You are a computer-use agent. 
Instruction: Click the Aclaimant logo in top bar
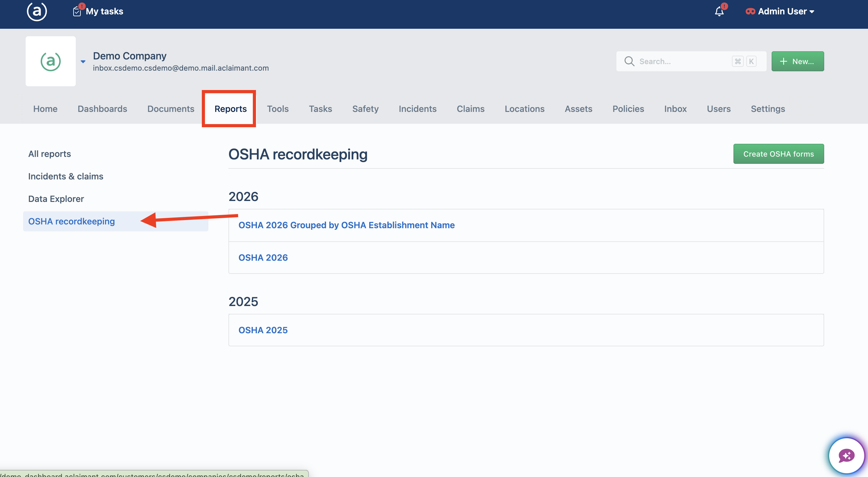click(37, 12)
